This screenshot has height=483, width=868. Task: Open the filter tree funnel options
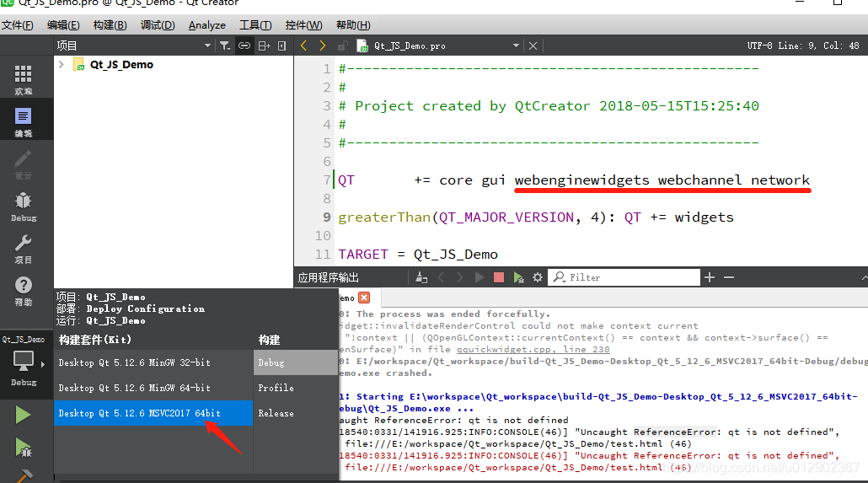click(x=225, y=46)
